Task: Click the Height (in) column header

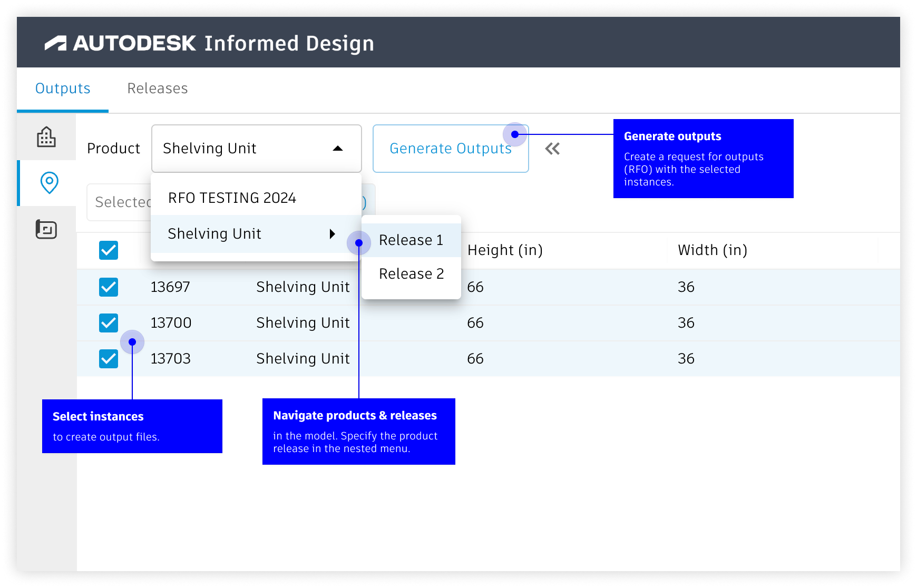Action: (505, 250)
